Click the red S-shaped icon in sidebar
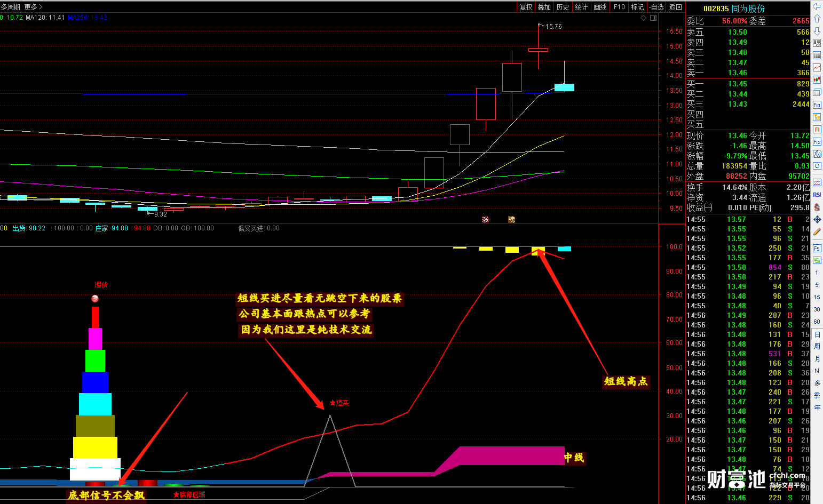Image resolution: width=823 pixels, height=504 pixels. (817, 207)
